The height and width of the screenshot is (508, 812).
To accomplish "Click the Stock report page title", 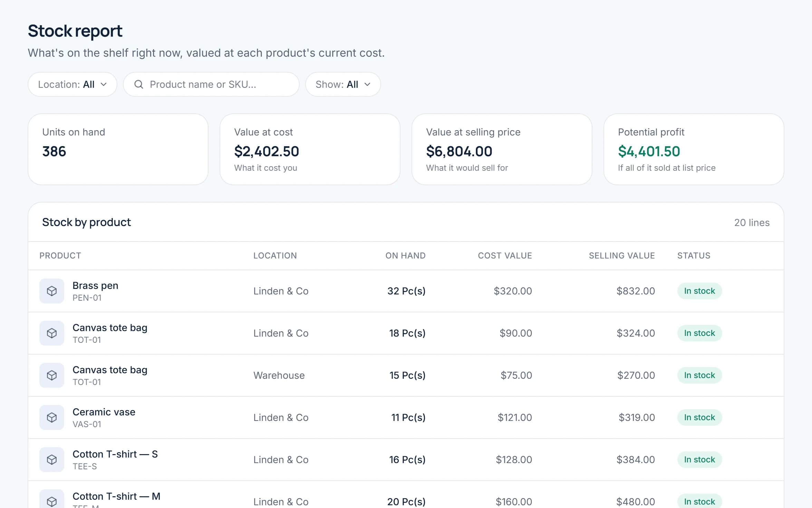I will tap(75, 31).
